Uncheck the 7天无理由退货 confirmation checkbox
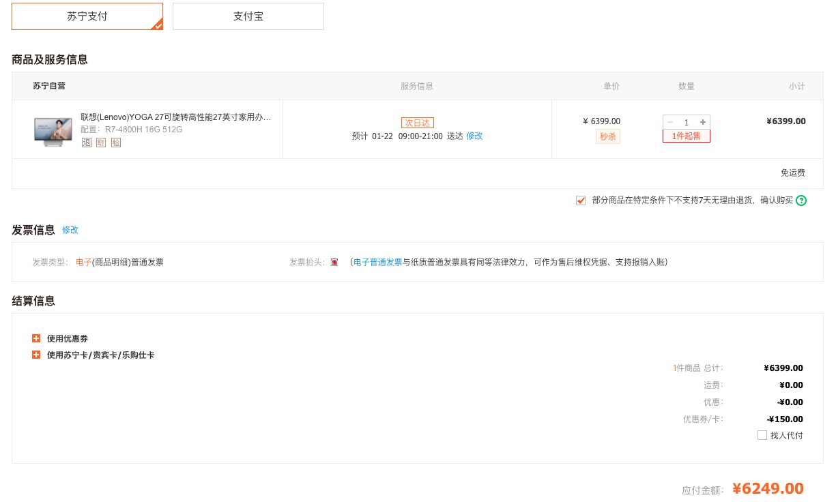 tap(581, 201)
